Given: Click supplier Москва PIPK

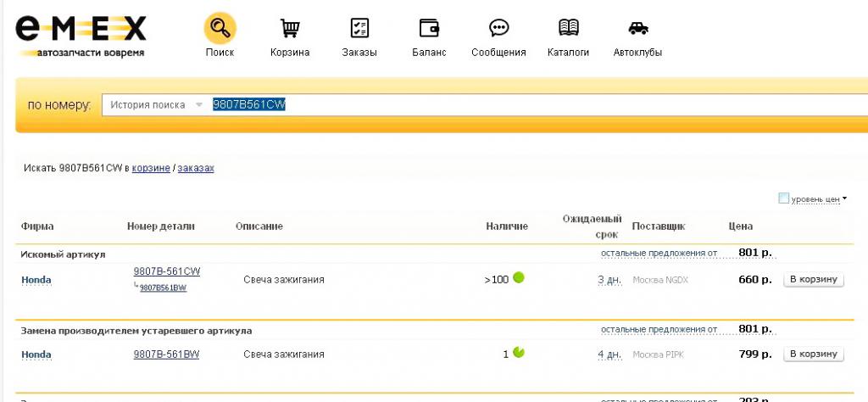Looking at the screenshot, I should tap(658, 355).
